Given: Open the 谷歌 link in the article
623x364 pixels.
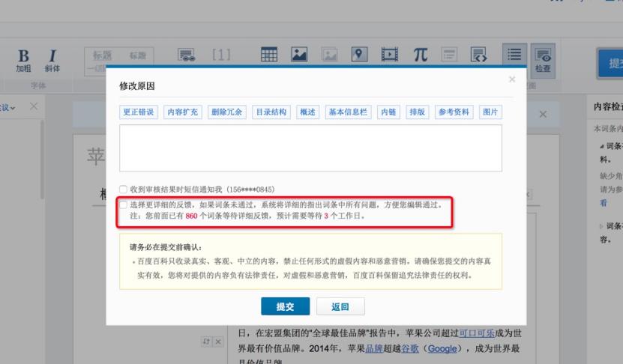Looking at the screenshot, I should 410,348.
